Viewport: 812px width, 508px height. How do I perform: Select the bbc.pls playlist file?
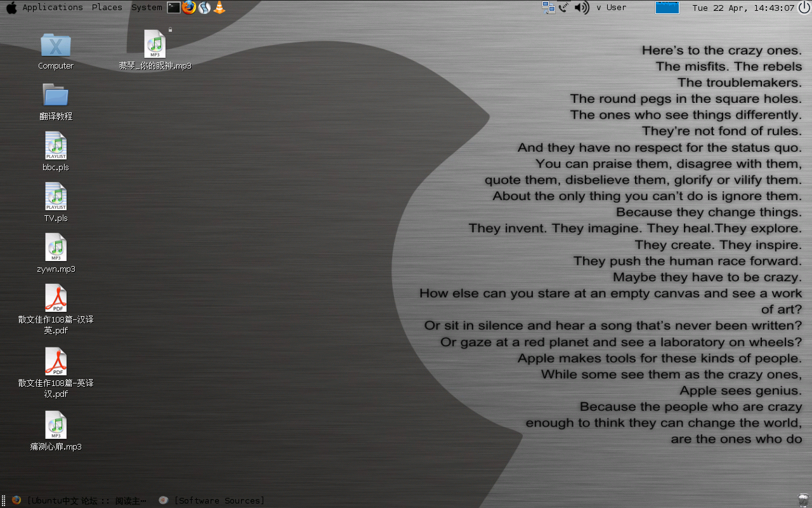point(56,152)
